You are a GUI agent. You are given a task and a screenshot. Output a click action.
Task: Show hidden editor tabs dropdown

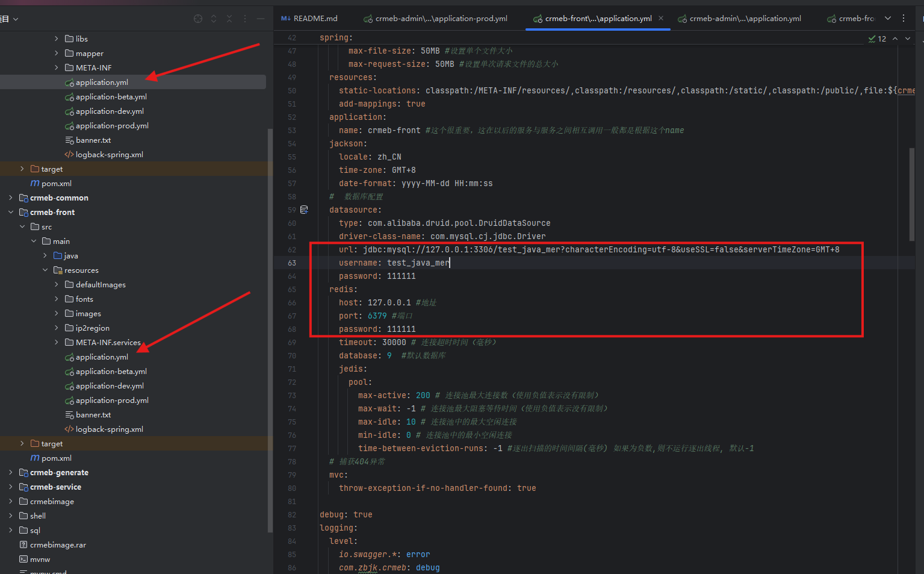click(x=888, y=18)
